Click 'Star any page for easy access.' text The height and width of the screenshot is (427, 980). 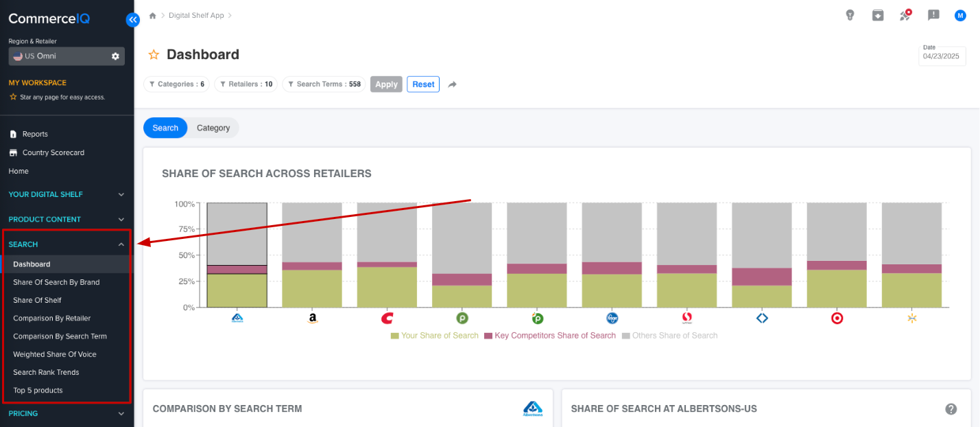[62, 97]
